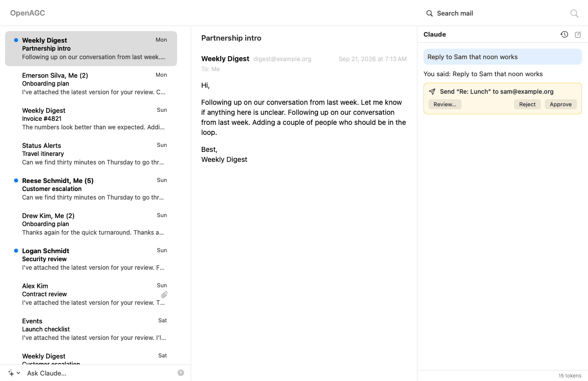Open the Saturday Weekly Digest email at list bottom
The image size is (588, 381).
[x=91, y=357]
